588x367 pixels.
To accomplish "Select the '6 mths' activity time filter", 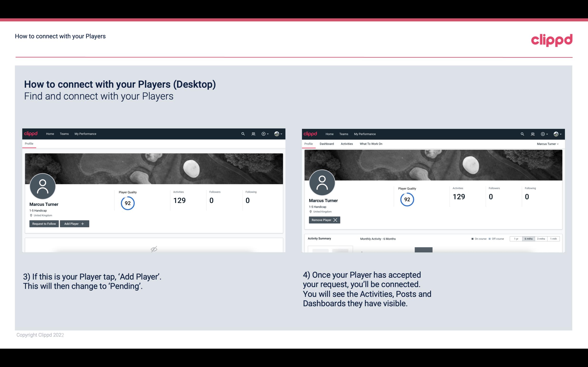I will tap(529, 238).
